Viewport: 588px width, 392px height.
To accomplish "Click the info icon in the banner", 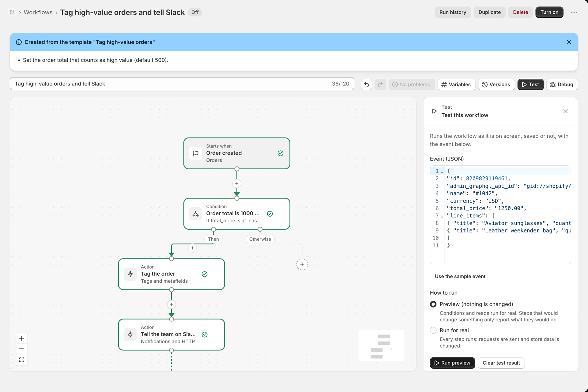I will [x=19, y=42].
